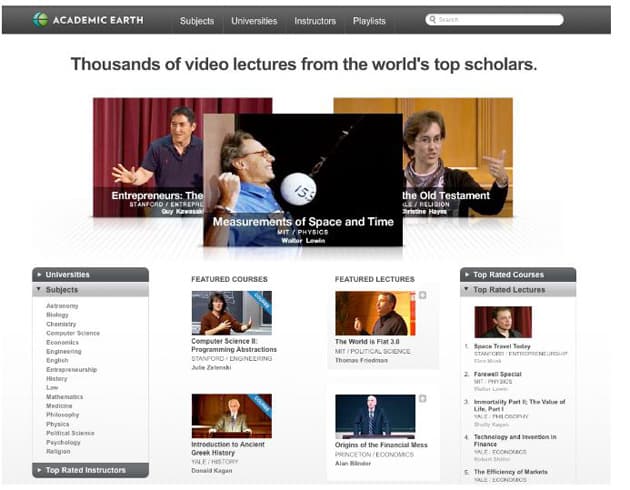Collapse the Top Rated Lectures panel
The image size is (630, 490).
pyautogui.click(x=517, y=290)
